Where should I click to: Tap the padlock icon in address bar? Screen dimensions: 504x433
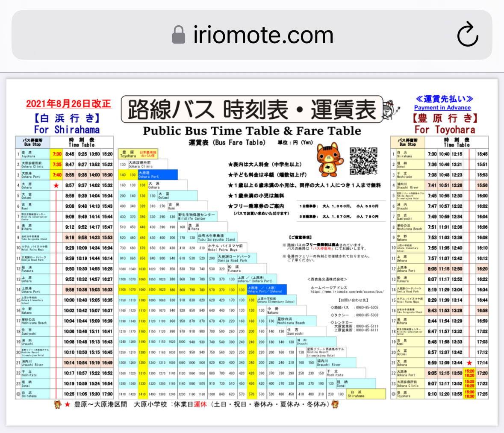point(179,35)
